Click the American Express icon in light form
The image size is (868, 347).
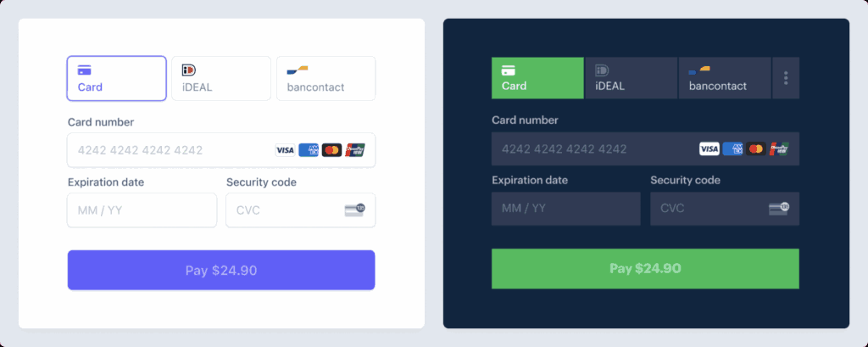[x=309, y=150]
